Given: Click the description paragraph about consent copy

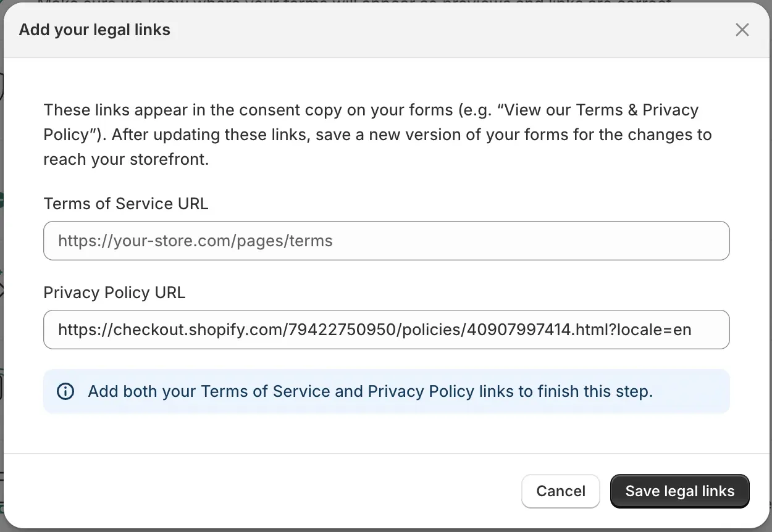Looking at the screenshot, I should (377, 135).
